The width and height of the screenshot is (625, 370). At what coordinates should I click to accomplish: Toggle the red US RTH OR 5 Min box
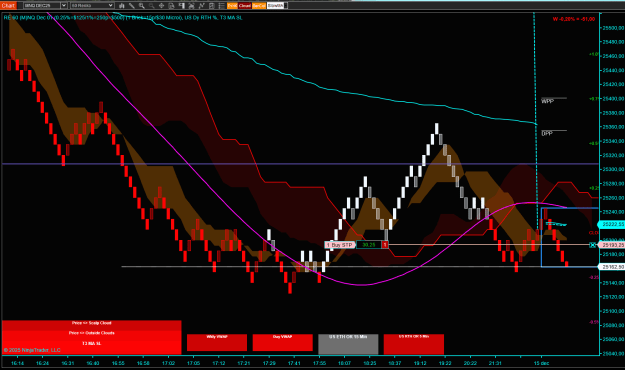(x=414, y=344)
